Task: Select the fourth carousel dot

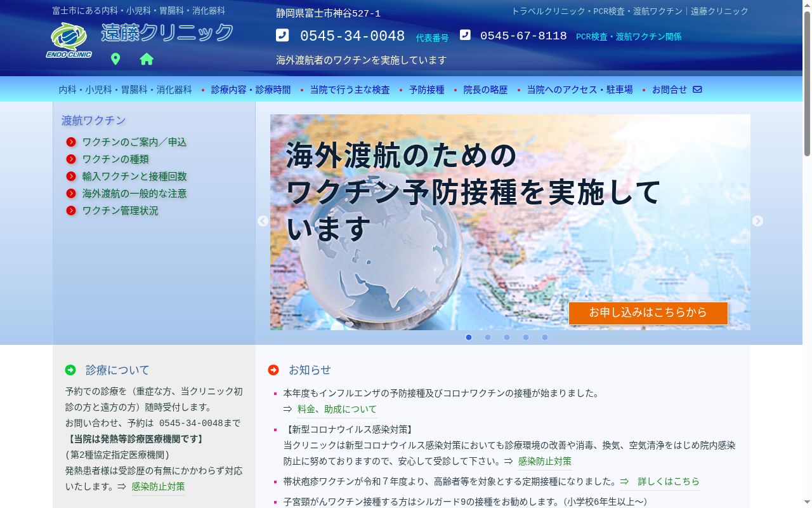Action: (526, 337)
